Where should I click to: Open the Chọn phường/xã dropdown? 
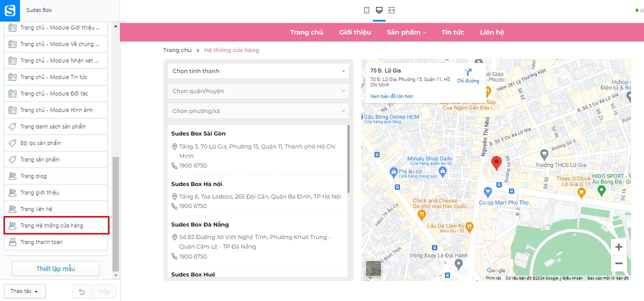[258, 111]
